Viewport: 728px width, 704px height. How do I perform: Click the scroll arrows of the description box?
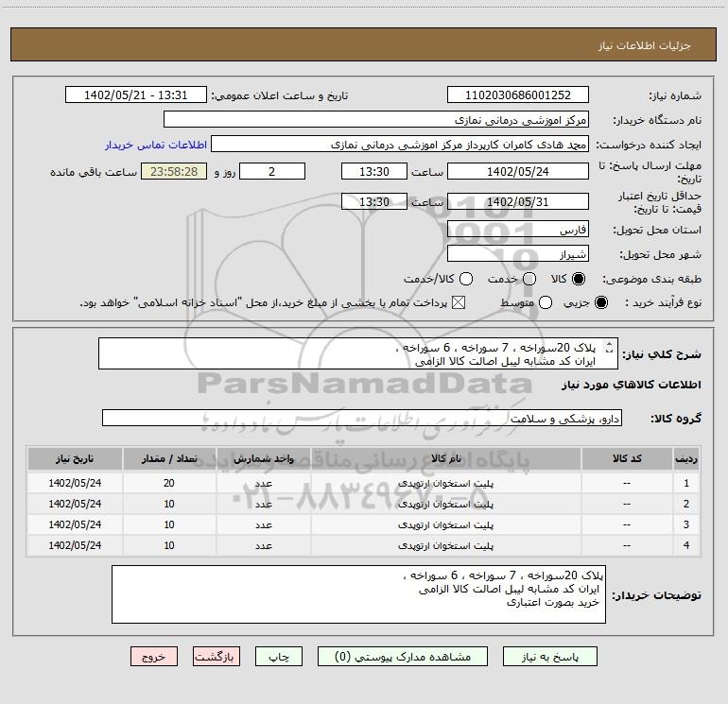coord(609,347)
